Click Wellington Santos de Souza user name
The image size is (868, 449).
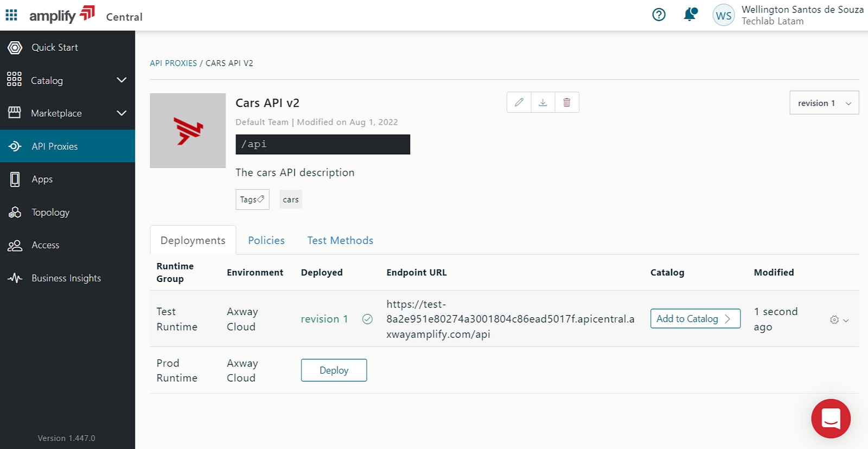pos(802,9)
